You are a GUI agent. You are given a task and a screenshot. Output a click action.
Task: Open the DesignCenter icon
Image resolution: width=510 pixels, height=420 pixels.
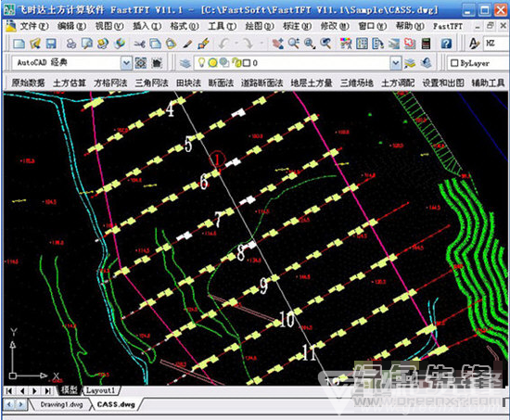pyautogui.click(x=362, y=44)
